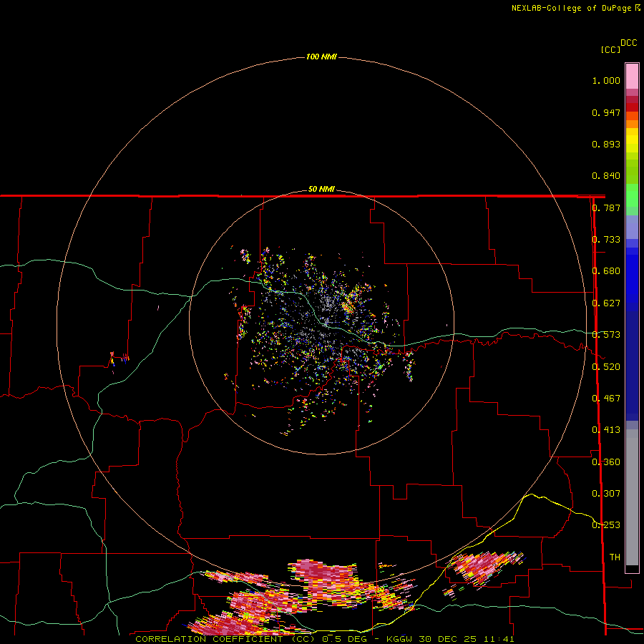Click the 0.733 scale label

coord(606,240)
